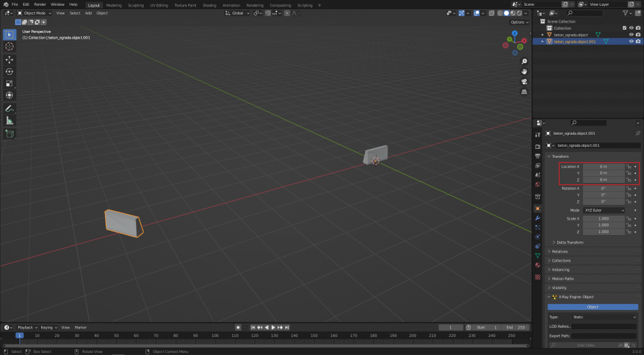Select the Rotate tool in the toolbar

pyautogui.click(x=10, y=72)
